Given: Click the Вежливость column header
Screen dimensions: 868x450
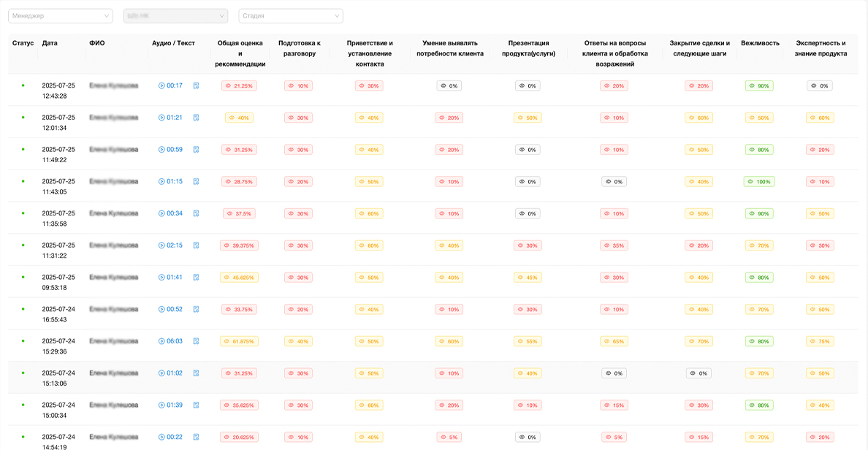Looking at the screenshot, I should [x=759, y=43].
